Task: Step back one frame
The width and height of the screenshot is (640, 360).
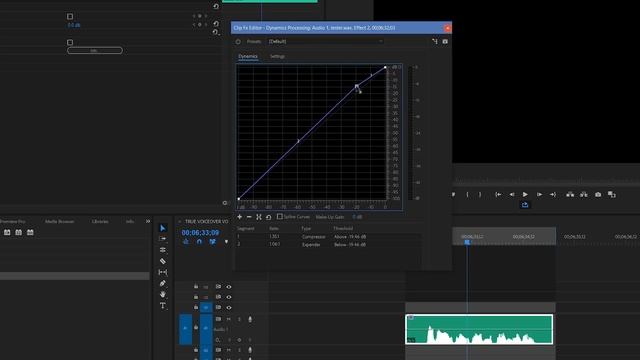Action: tap(511, 195)
